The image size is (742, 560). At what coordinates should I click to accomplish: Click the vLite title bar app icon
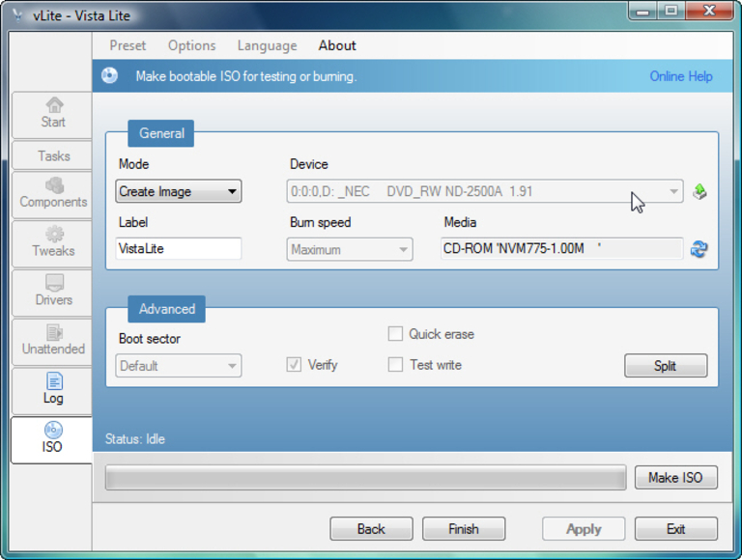[17, 15]
